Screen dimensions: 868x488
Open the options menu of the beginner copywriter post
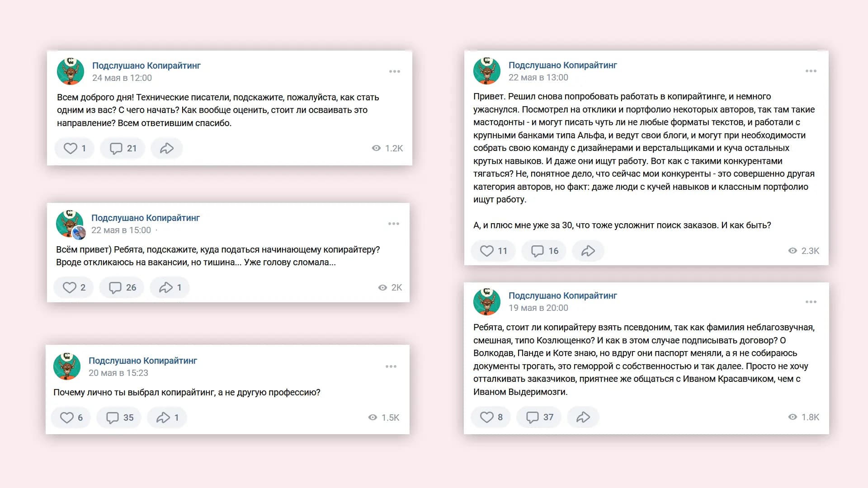(394, 223)
